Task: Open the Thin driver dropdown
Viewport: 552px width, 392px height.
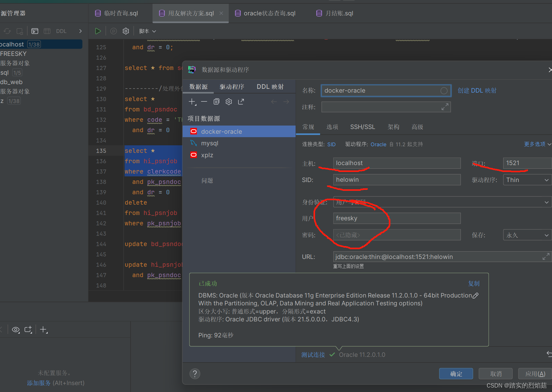Action: [x=527, y=180]
